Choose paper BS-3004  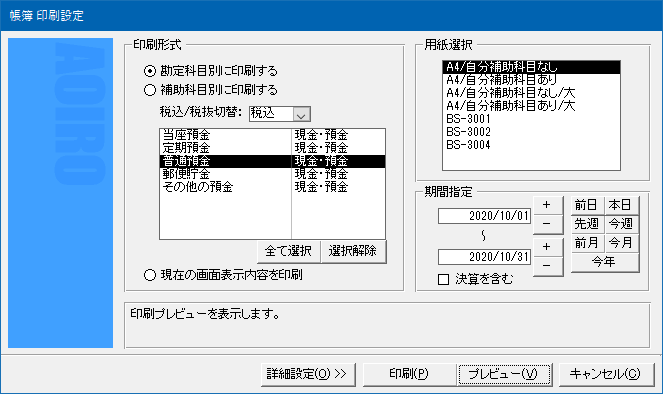click(531, 145)
